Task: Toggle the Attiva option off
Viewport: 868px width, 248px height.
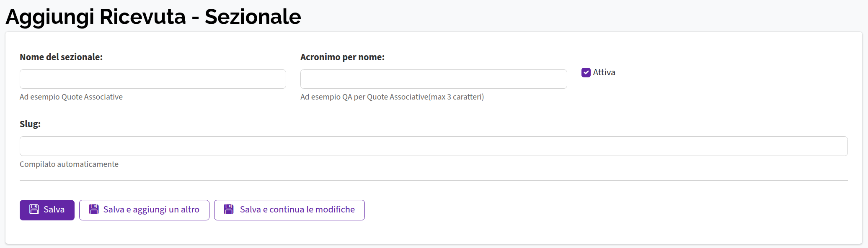Action: pos(585,72)
